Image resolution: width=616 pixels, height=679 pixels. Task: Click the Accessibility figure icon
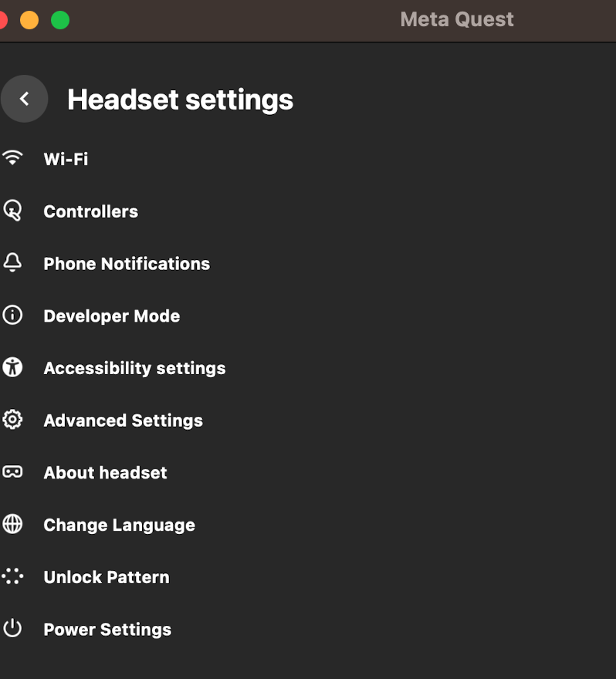point(12,367)
